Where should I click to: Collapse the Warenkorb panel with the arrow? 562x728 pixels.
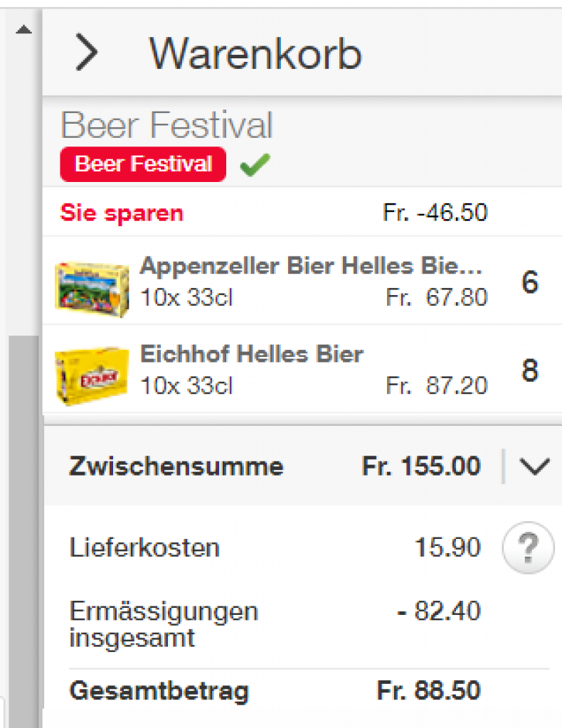86,53
